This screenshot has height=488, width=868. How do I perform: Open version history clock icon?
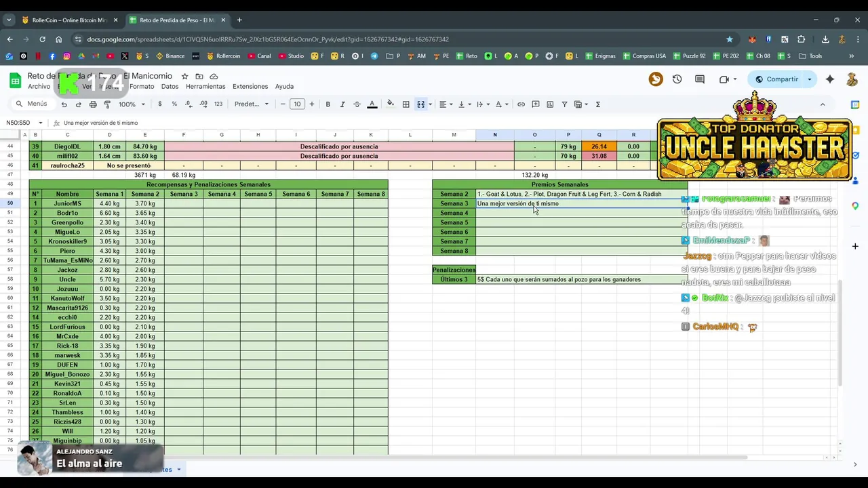677,79
